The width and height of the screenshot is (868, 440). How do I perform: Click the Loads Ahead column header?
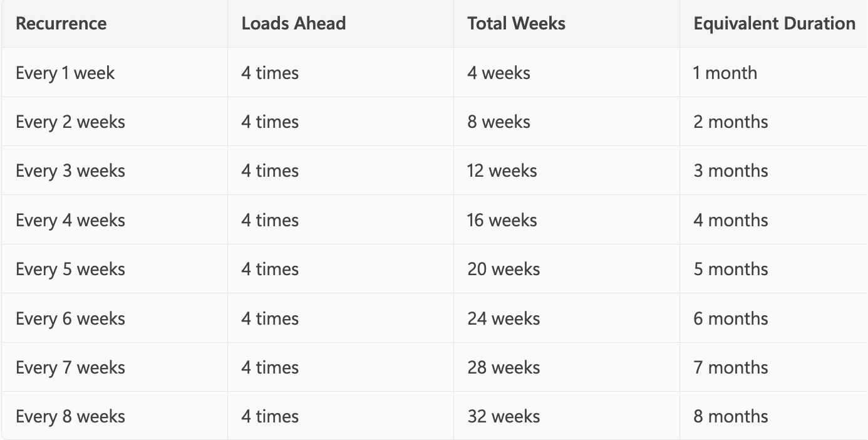(x=293, y=24)
